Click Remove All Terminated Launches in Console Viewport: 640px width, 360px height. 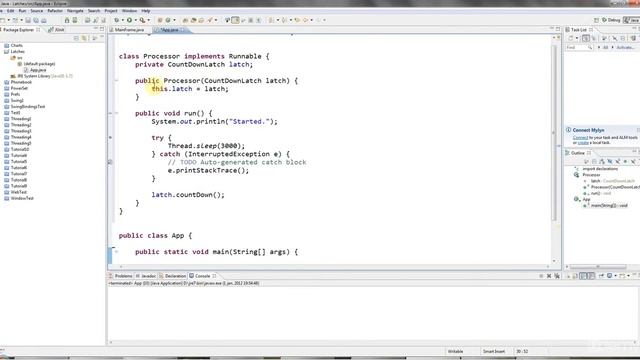pos(557,276)
